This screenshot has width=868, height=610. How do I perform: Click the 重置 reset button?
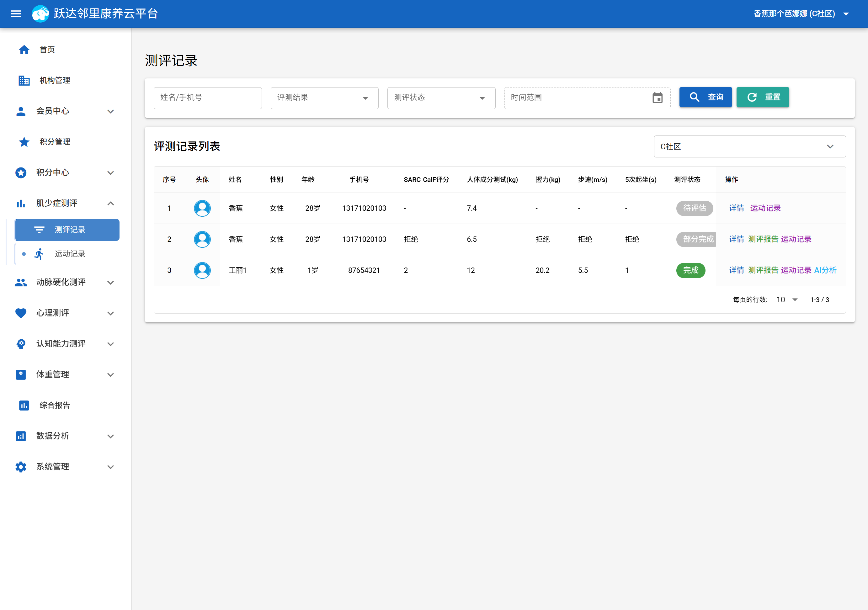(x=763, y=97)
